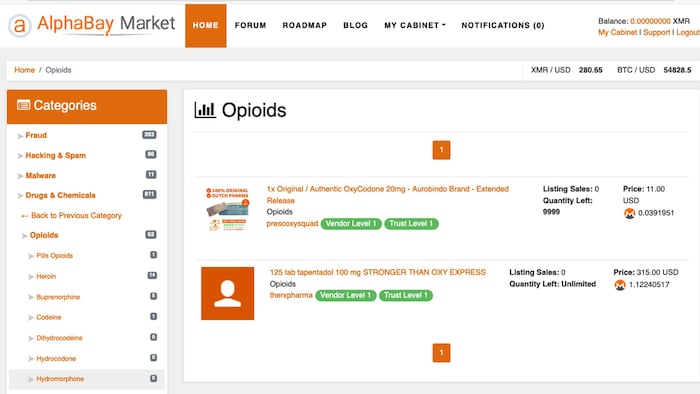Image resolution: width=700 pixels, height=394 pixels.
Task: Expand the Malware category arrow
Action: (20, 176)
